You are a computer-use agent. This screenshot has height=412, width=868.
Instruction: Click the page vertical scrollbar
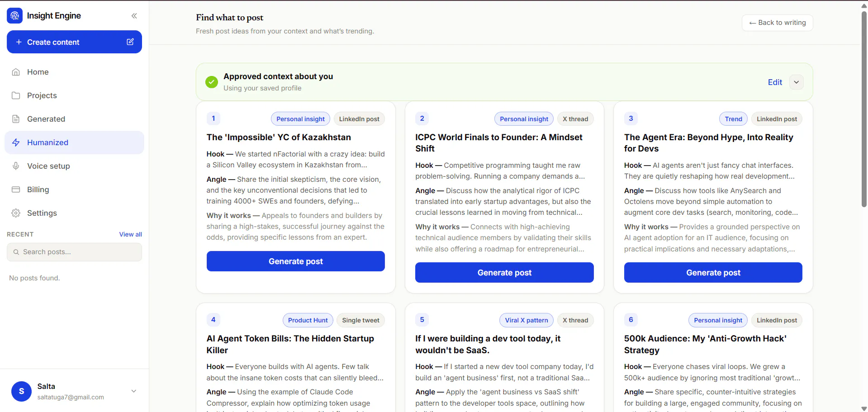pyautogui.click(x=864, y=109)
